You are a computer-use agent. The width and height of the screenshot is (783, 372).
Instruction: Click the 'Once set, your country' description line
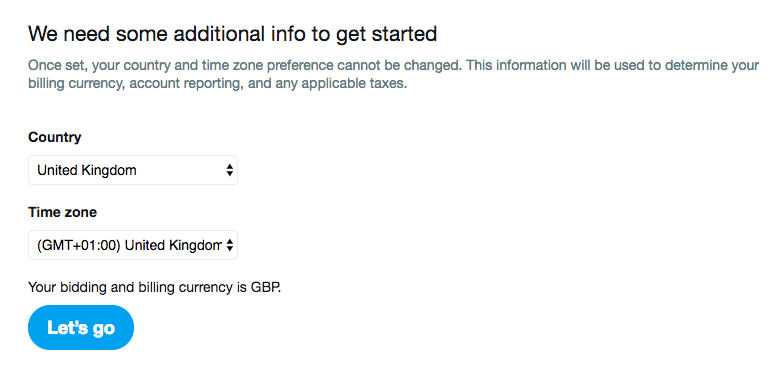393,65
